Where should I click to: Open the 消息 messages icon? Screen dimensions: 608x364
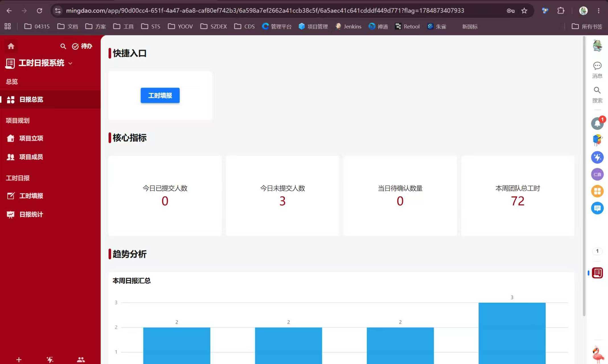pos(597,70)
